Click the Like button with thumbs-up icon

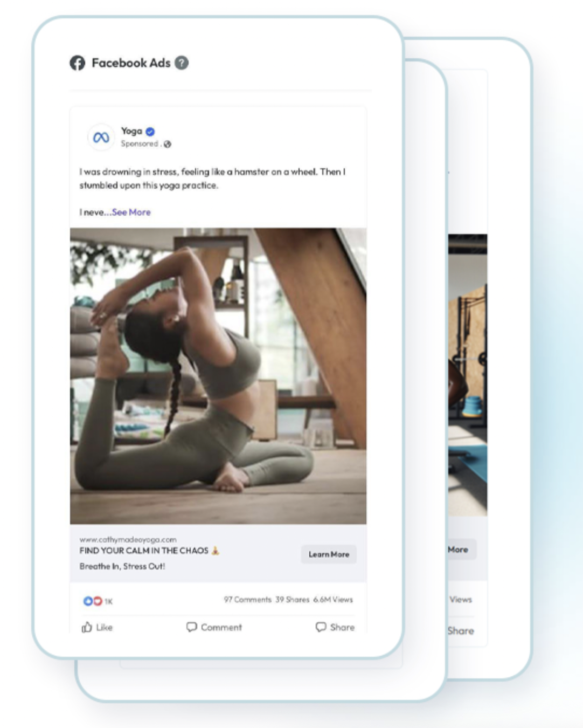pyautogui.click(x=97, y=627)
